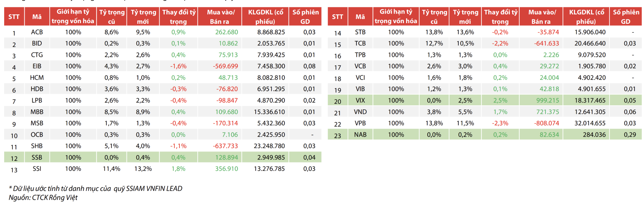Select the VCB ticker cell

[360, 66]
